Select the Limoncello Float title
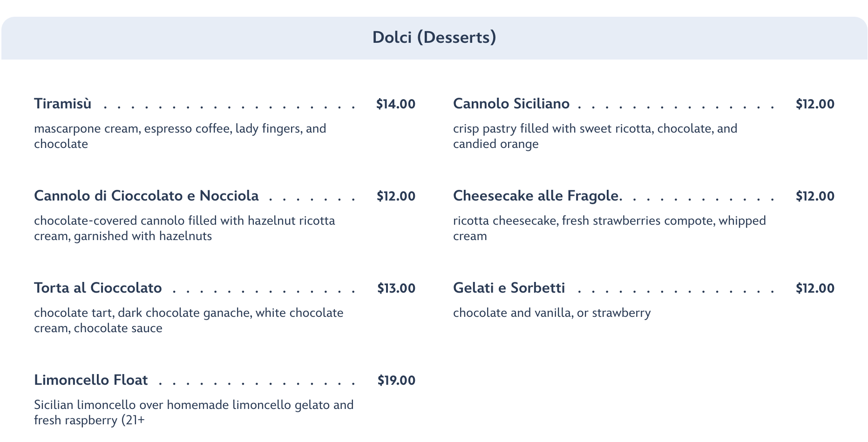Screen dimensions: 868x442 click(91, 380)
